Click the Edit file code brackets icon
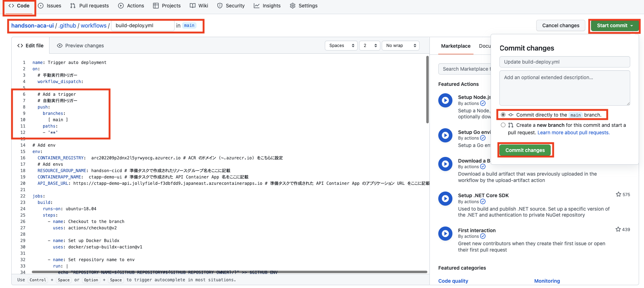Screen dimensions: 644x288 tap(20, 46)
